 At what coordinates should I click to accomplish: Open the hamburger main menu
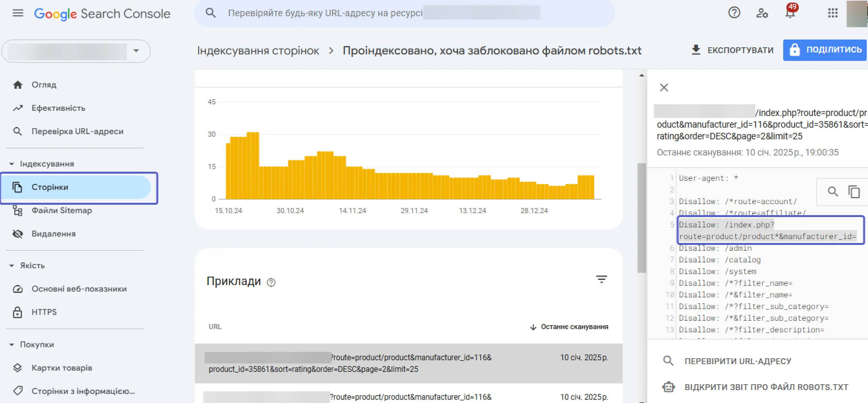point(18,13)
